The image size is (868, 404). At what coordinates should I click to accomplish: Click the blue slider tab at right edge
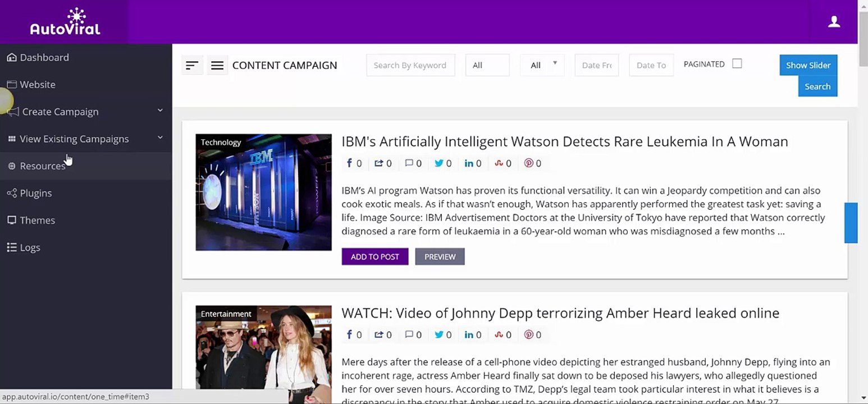(x=851, y=223)
